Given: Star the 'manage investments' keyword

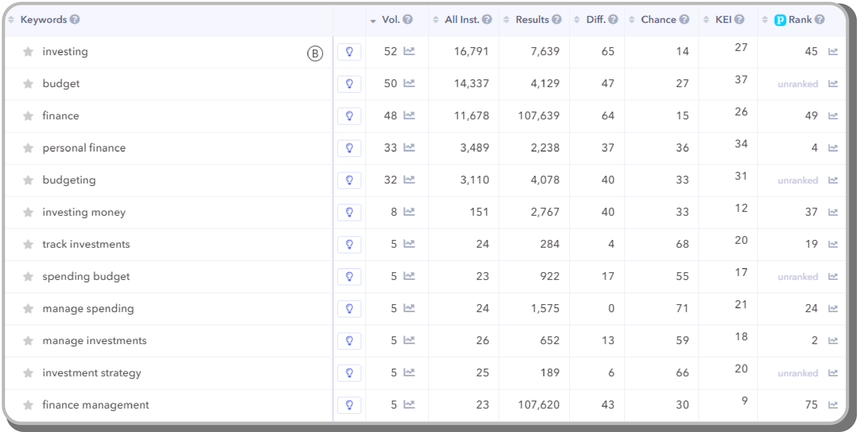Looking at the screenshot, I should pyautogui.click(x=28, y=341).
